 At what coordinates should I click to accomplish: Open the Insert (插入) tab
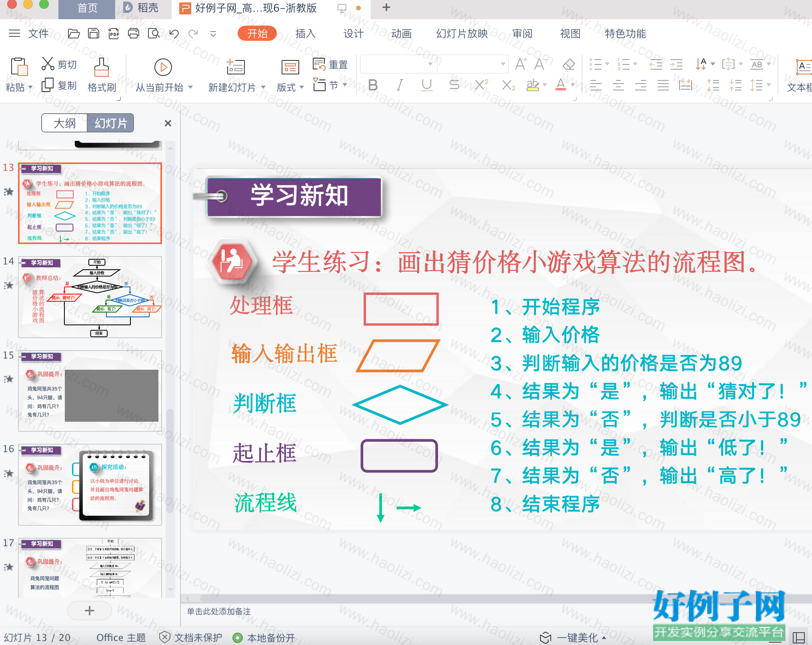[x=305, y=34]
